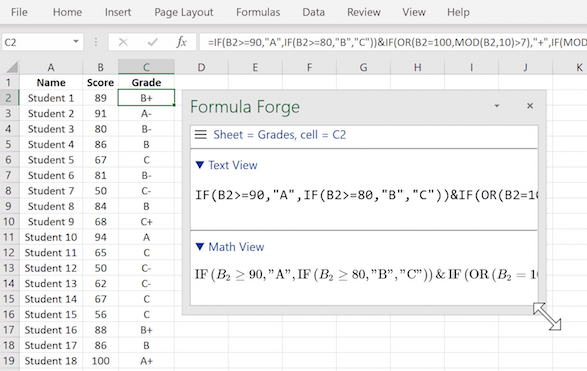Image resolution: width=587 pixels, height=371 pixels.
Task: Select column D header
Action: pyautogui.click(x=201, y=67)
